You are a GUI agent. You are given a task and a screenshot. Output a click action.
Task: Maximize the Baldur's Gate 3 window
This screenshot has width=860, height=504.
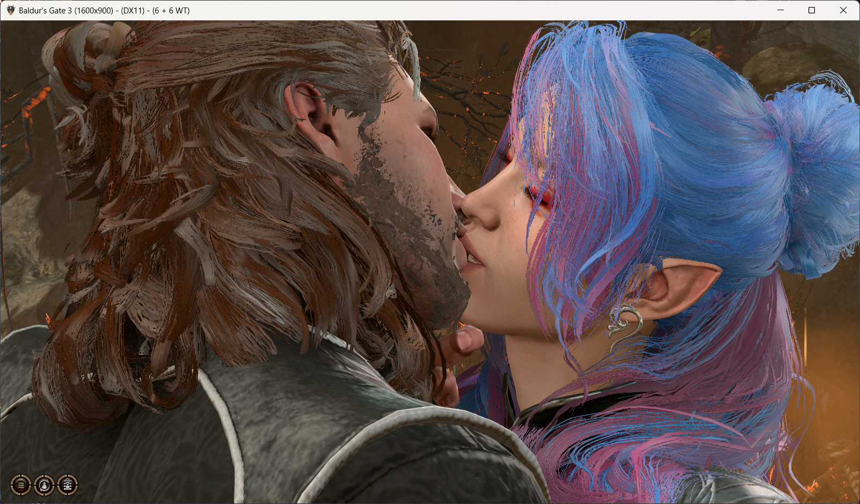click(812, 10)
